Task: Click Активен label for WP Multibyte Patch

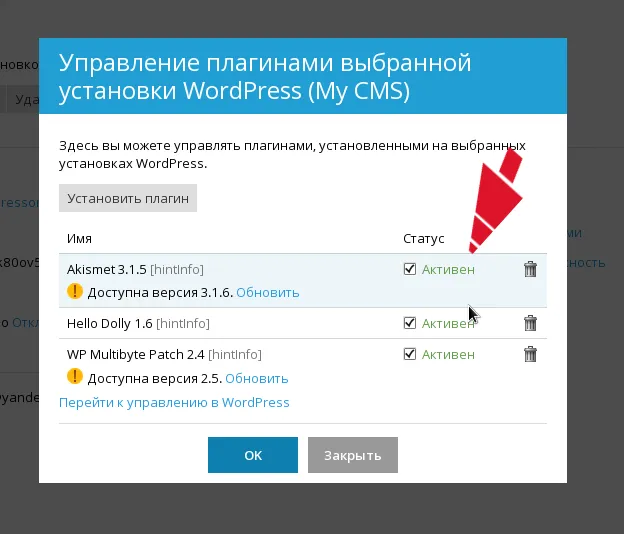Action: 448,354
